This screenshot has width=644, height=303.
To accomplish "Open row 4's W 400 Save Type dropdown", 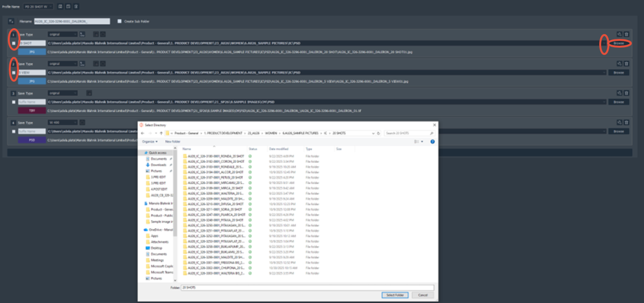I will [63, 123].
